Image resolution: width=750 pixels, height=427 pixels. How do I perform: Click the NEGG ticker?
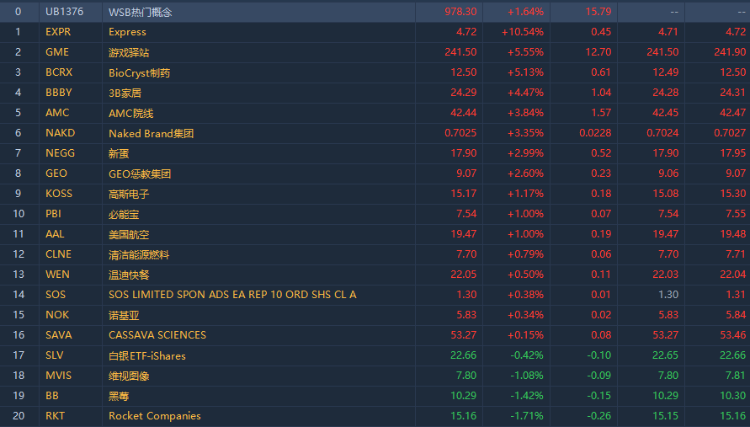click(60, 153)
